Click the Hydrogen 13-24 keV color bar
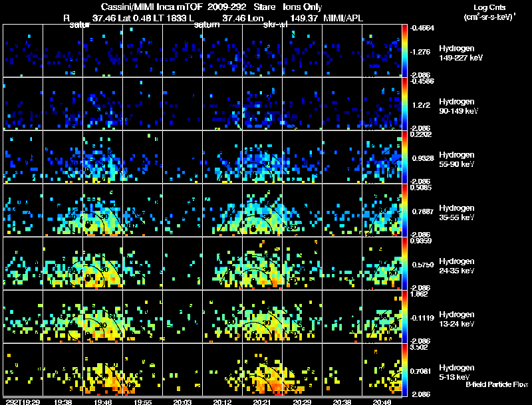This screenshot has width=532, height=405. (x=404, y=317)
